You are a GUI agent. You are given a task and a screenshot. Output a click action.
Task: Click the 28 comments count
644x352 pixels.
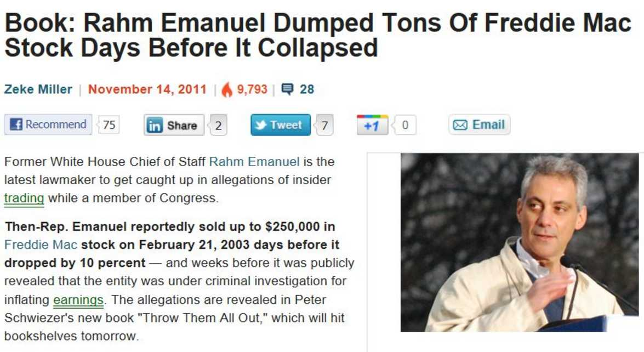(307, 89)
